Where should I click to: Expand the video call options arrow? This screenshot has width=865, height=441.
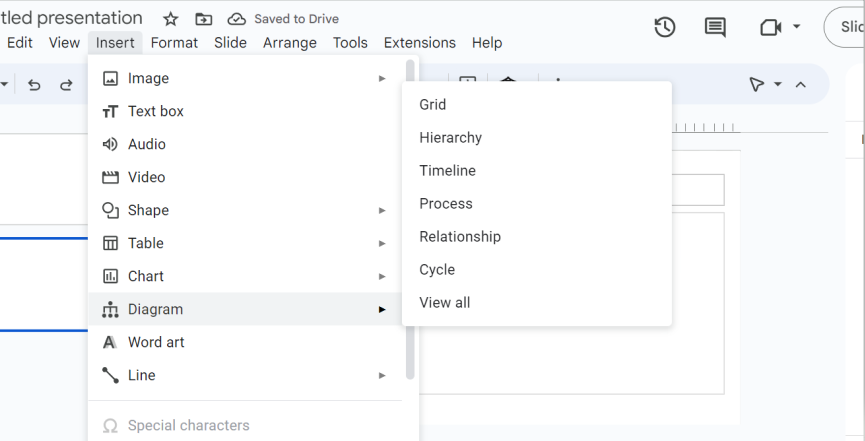796,27
